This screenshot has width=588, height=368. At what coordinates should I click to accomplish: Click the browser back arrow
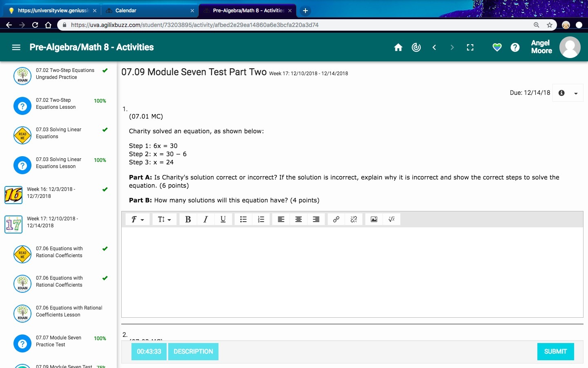point(9,25)
